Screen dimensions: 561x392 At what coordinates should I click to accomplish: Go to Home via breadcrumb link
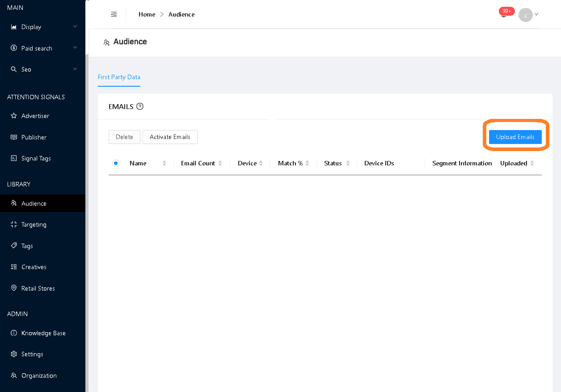click(x=147, y=14)
